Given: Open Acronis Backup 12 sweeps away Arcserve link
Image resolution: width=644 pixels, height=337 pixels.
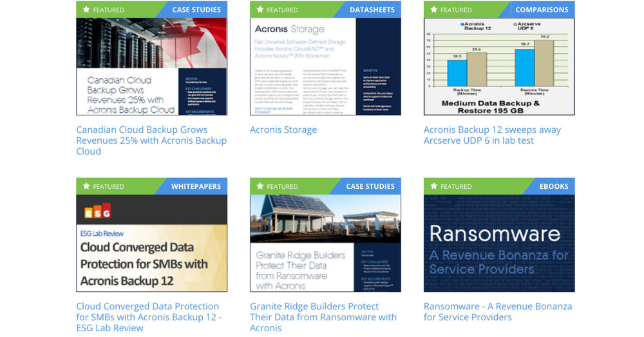Looking at the screenshot, I should click(x=492, y=135).
